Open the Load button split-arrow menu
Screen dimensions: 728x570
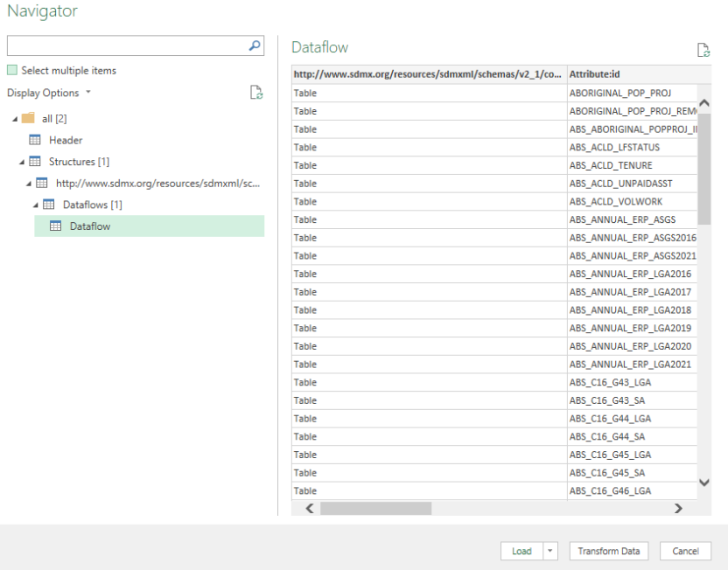549,551
